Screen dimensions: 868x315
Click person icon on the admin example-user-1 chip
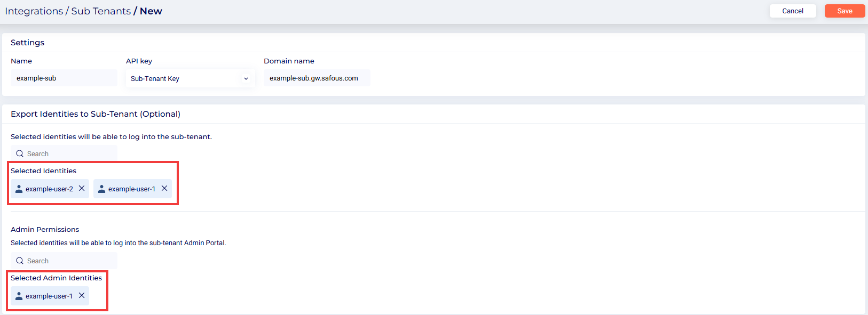point(19,296)
